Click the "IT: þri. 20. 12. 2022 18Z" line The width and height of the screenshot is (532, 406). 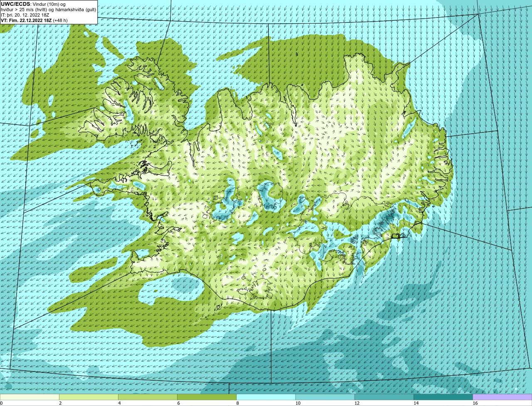click(x=25, y=15)
